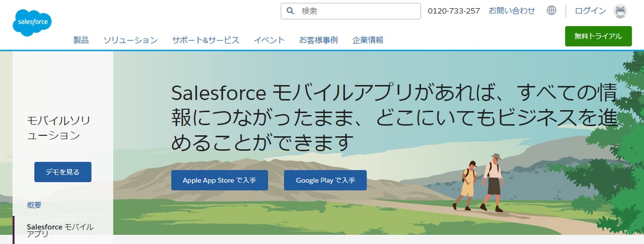This screenshot has height=244, width=644.
Task: Open the 製品 menu
Action: tap(81, 40)
